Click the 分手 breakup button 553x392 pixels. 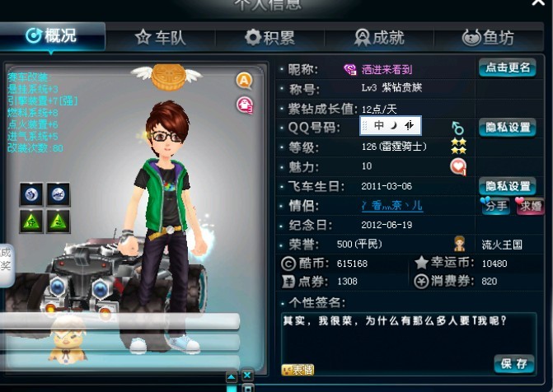coord(494,205)
